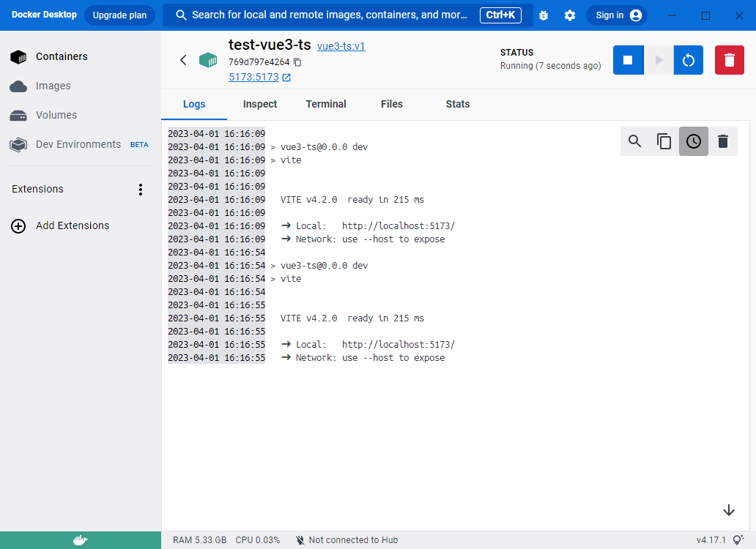Click the Sign in button
This screenshot has height=549, width=756.
point(617,15)
